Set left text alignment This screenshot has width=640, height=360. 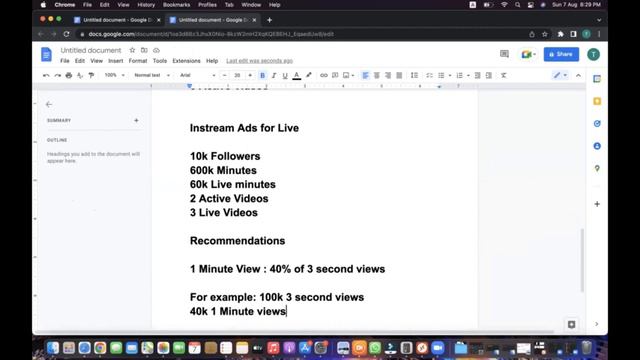tap(365, 75)
